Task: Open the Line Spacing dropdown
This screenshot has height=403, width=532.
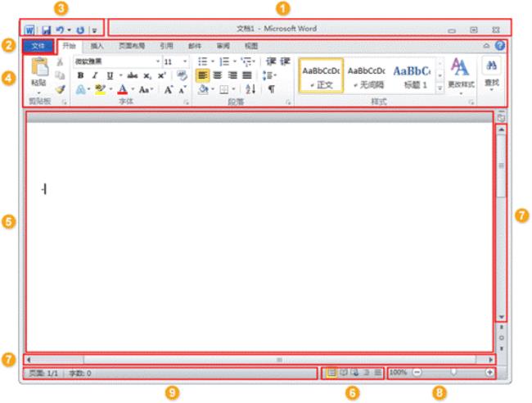Action: (x=269, y=75)
